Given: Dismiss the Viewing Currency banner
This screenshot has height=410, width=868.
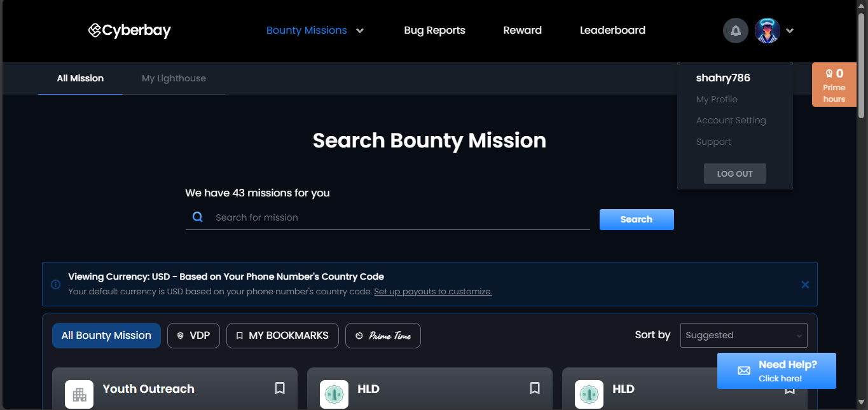Looking at the screenshot, I should (805, 284).
